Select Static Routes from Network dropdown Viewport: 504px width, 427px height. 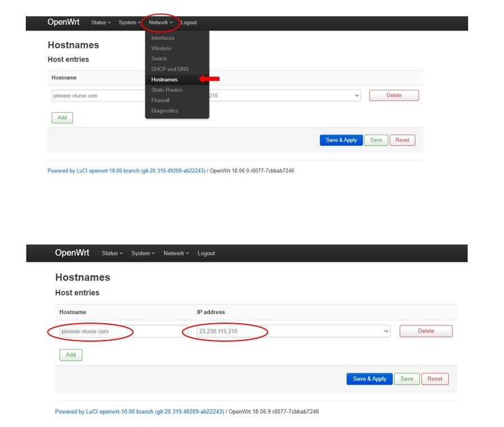click(x=167, y=90)
